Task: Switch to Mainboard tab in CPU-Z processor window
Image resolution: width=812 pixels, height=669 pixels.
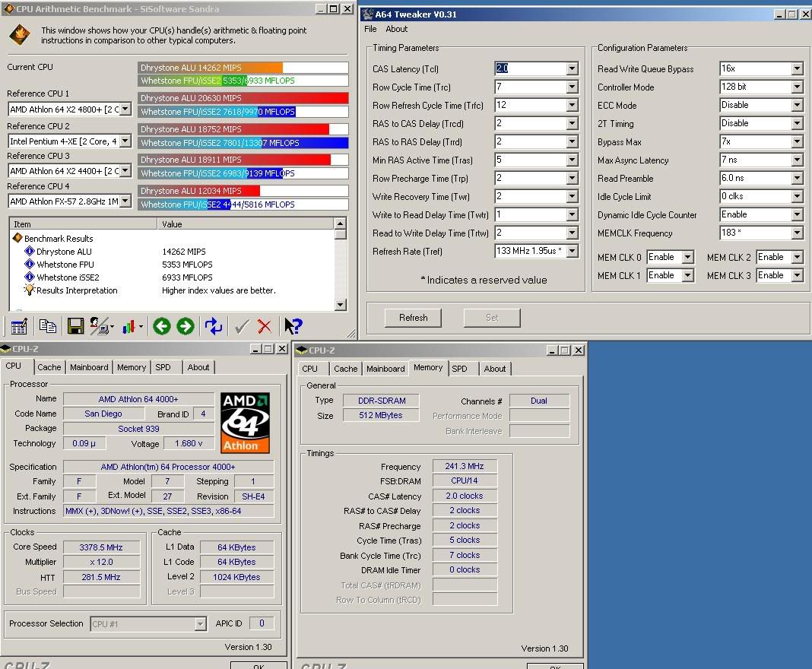Action: click(x=89, y=367)
